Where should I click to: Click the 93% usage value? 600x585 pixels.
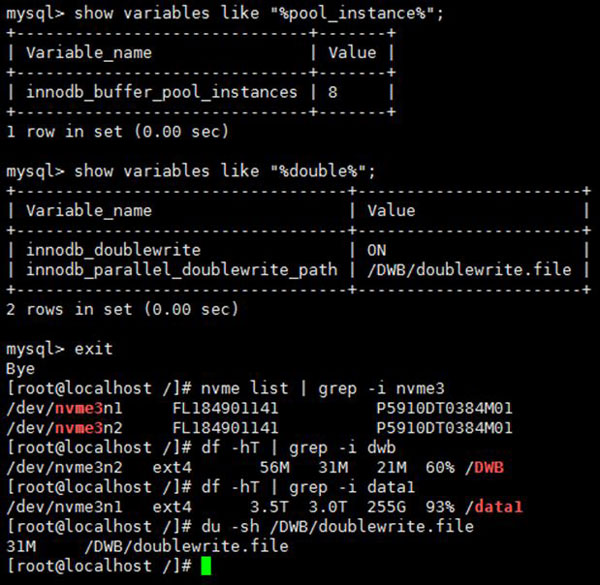coord(440,507)
